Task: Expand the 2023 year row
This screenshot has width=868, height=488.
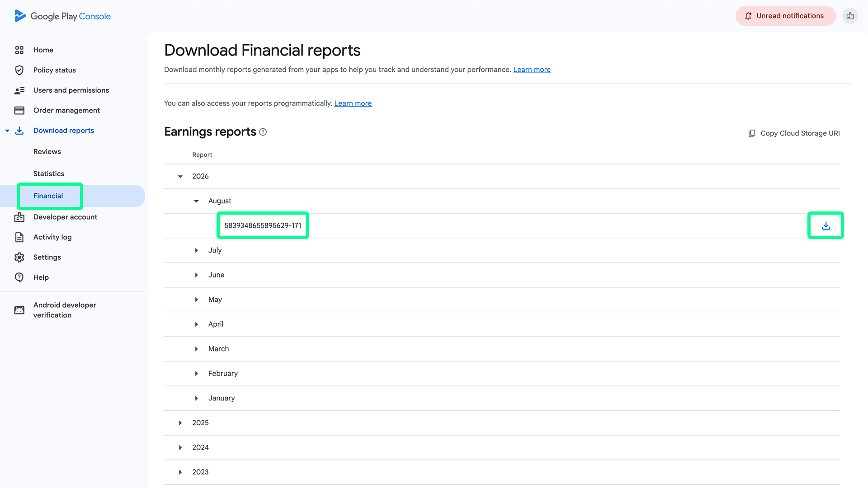Action: [180, 472]
